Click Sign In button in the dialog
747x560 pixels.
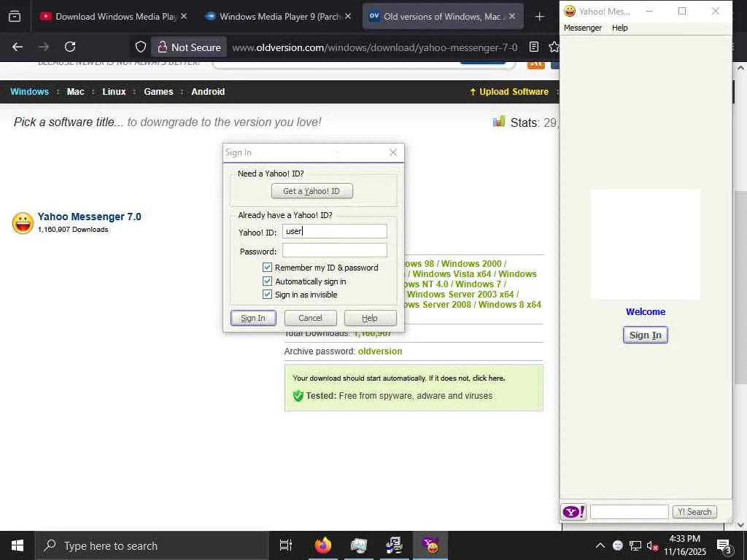click(253, 318)
